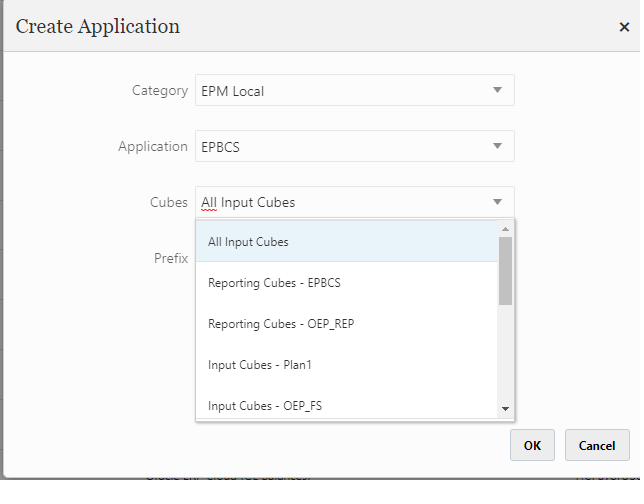Click the Cubes field label

(169, 202)
